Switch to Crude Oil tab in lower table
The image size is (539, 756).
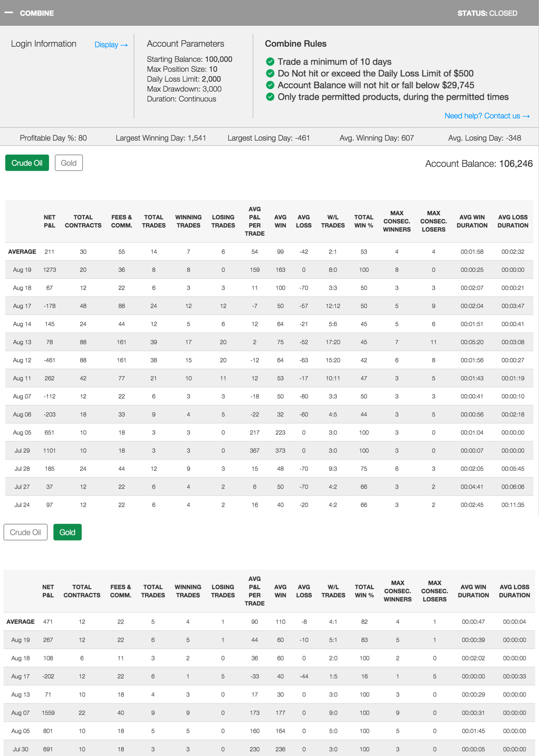25,532
